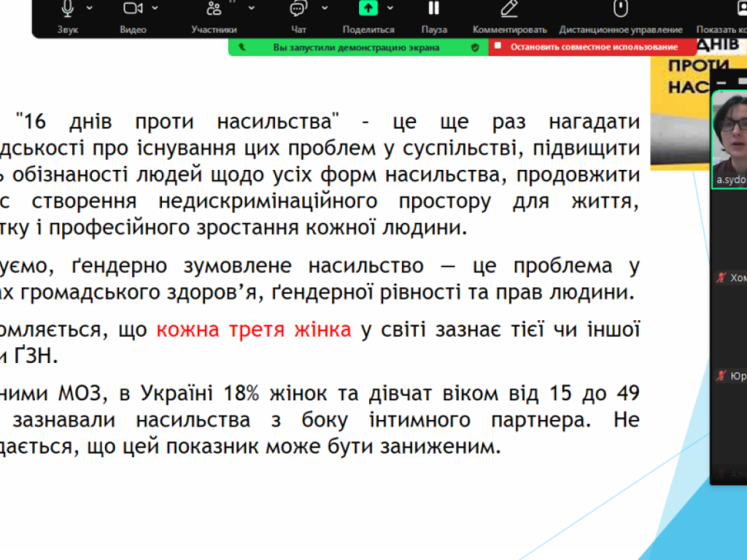
Task: Expand arrow next to Участники
Action: pos(252,8)
